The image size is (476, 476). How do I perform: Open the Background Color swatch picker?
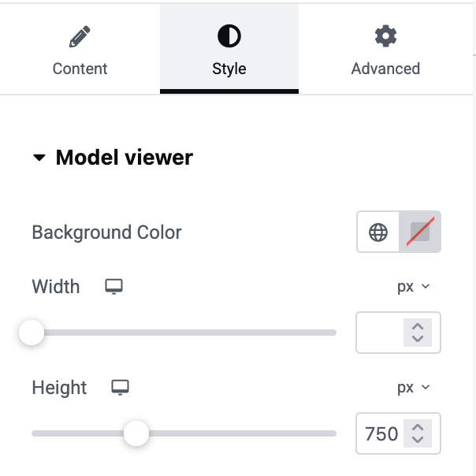point(420,232)
